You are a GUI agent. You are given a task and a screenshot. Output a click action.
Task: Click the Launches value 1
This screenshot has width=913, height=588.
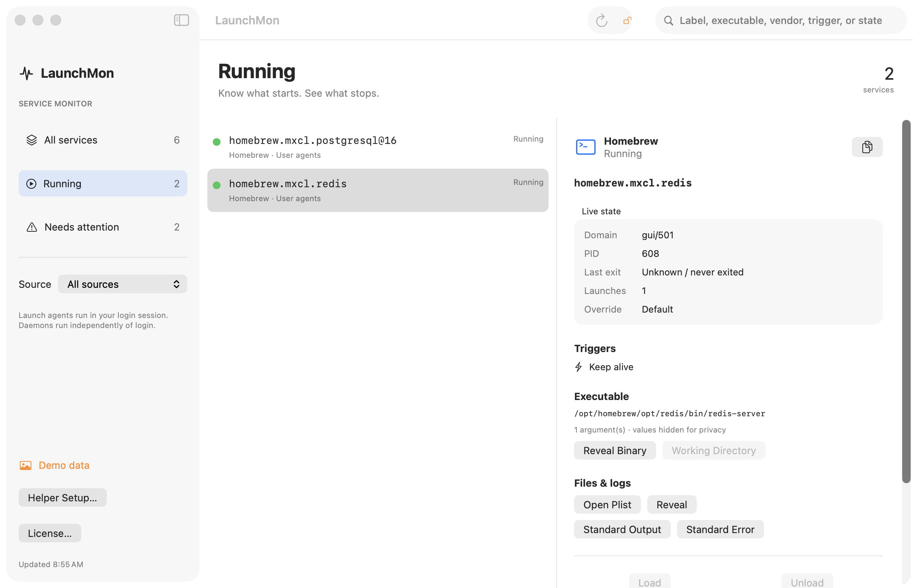click(644, 291)
